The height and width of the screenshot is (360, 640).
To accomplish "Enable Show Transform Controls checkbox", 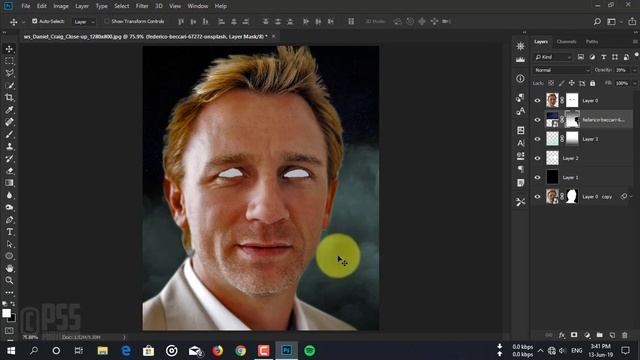I will [x=107, y=21].
